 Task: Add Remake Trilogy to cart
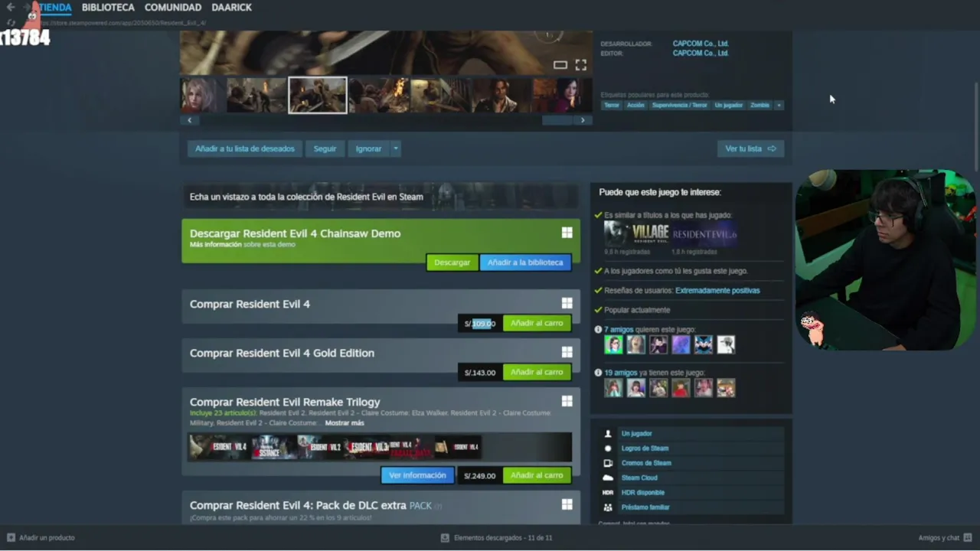coord(537,475)
